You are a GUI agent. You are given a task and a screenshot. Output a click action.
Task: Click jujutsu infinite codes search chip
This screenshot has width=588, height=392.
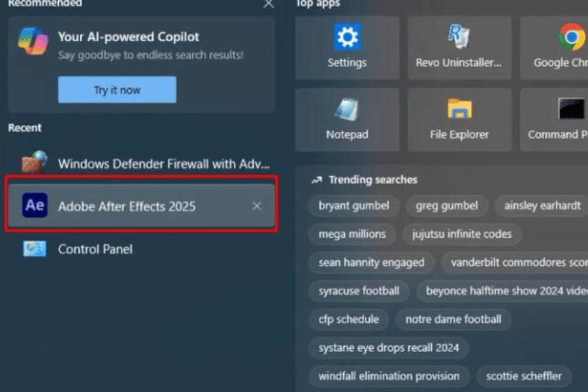point(462,234)
